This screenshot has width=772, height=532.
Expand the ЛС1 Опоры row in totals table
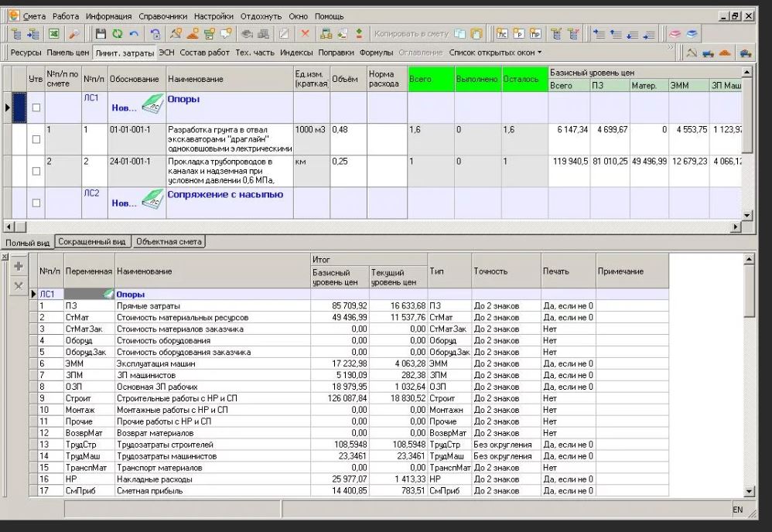[33, 295]
